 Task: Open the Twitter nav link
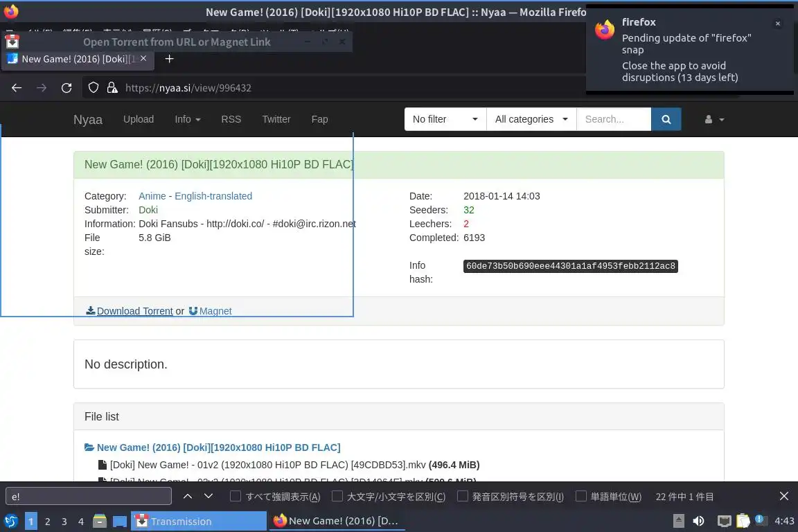click(x=276, y=119)
